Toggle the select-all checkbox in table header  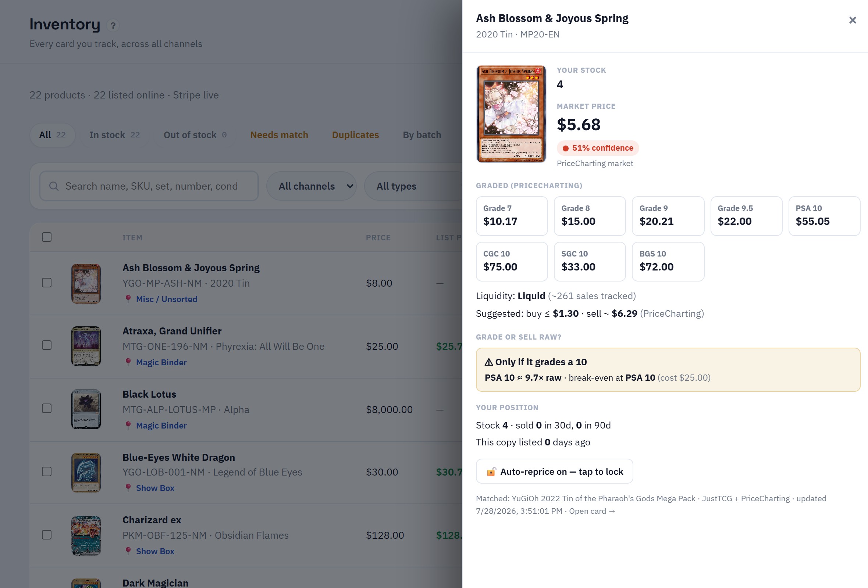47,237
